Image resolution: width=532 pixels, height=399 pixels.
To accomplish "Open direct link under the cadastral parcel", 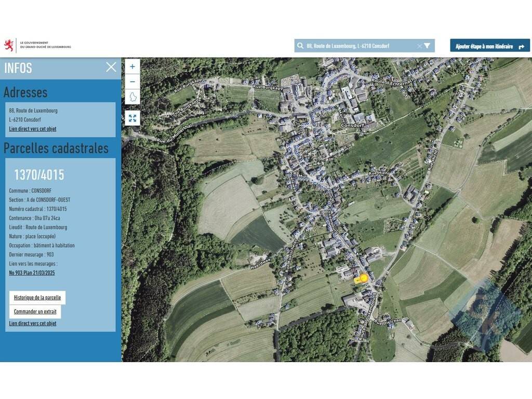I will 32,323.
